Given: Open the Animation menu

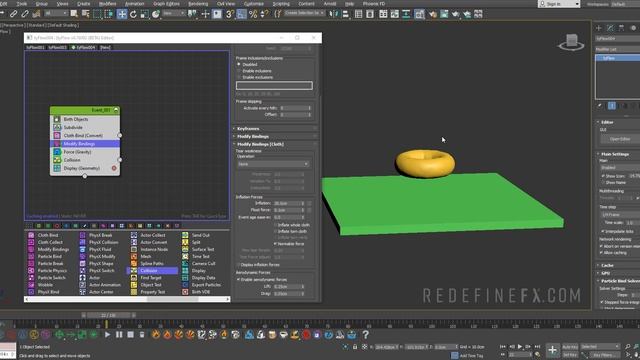Looking at the screenshot, I should tap(134, 4).
